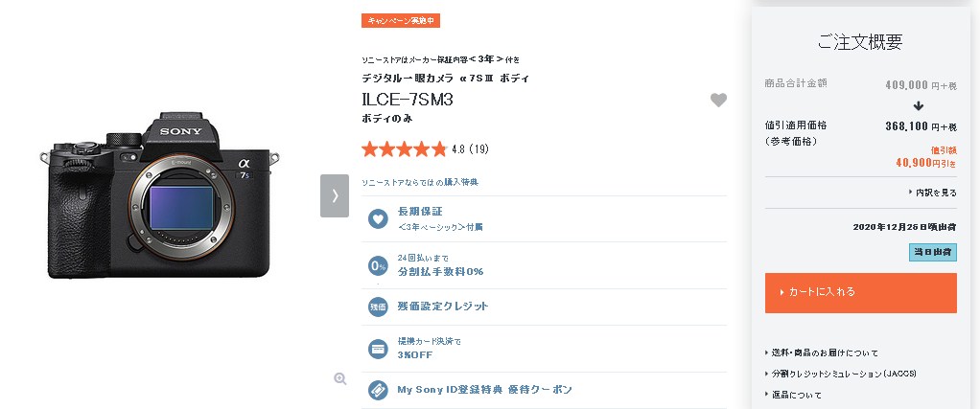
Task: Advance to next product image arrow
Action: pos(335,195)
